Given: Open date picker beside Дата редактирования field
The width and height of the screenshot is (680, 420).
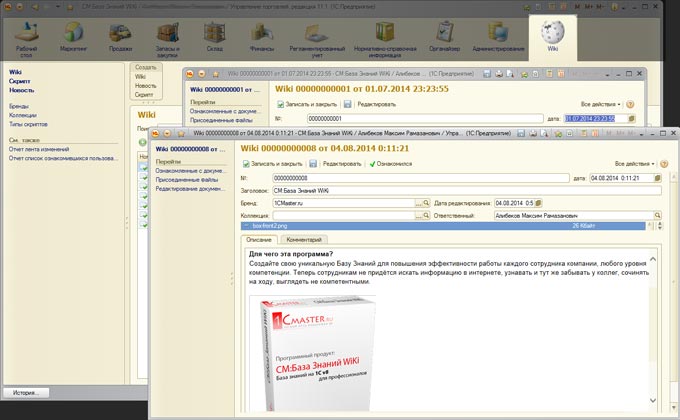Looking at the screenshot, I should click(538, 203).
